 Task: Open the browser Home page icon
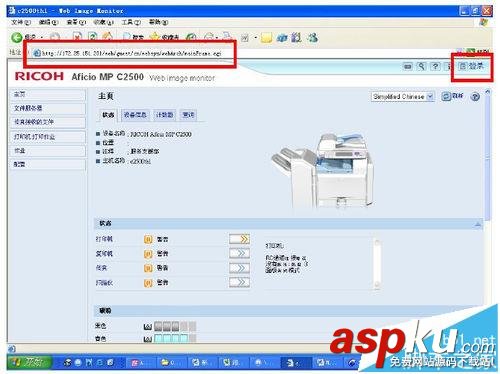pos(107,37)
